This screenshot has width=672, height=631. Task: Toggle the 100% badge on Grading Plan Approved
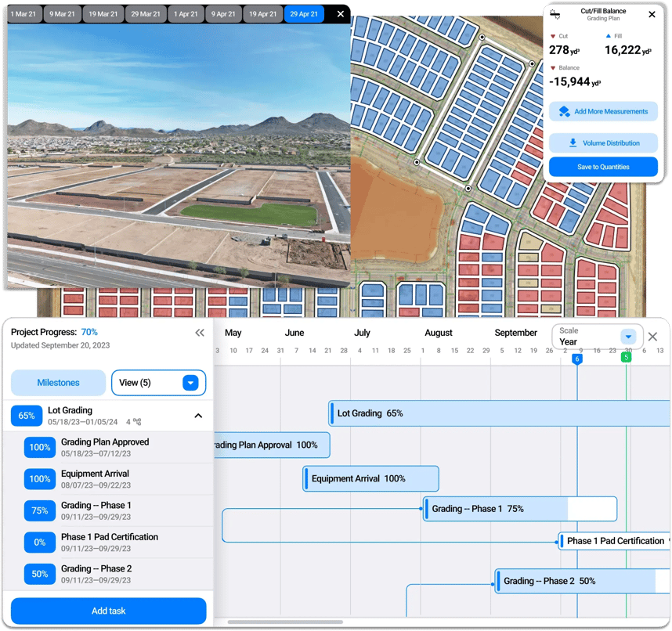click(x=40, y=447)
